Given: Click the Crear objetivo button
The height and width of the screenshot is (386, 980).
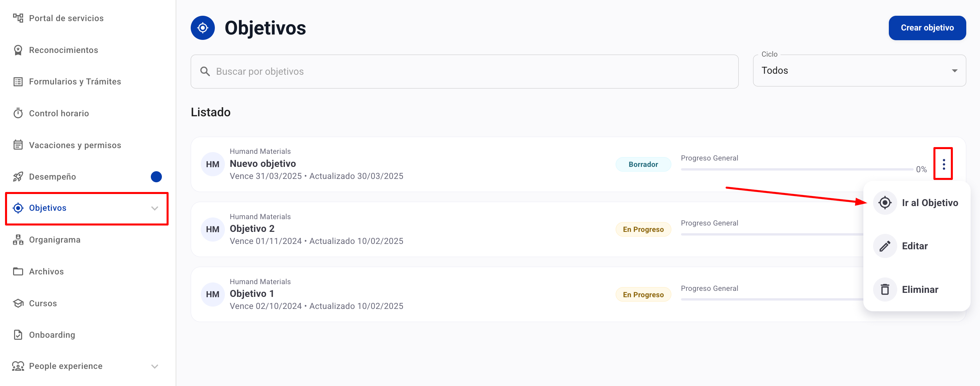Looking at the screenshot, I should point(927,28).
